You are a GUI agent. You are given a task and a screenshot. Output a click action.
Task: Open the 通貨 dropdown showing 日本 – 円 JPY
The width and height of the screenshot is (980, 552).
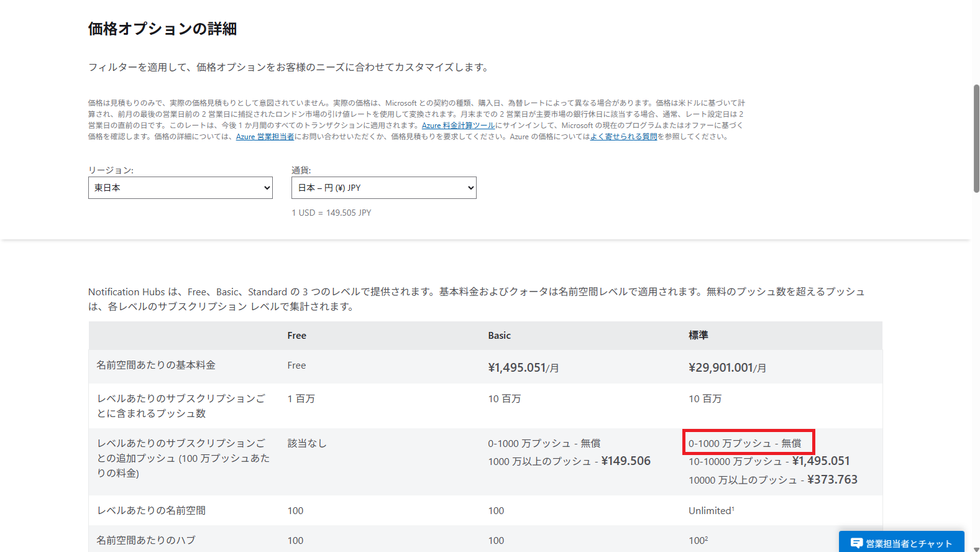click(x=384, y=188)
